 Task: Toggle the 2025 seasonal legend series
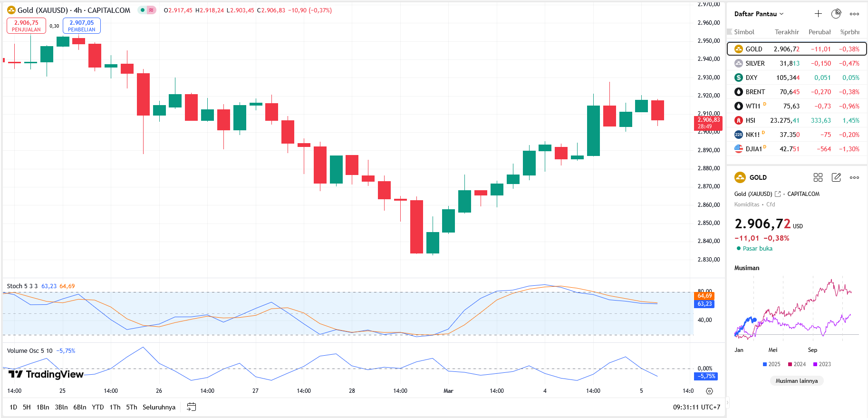[772, 364]
